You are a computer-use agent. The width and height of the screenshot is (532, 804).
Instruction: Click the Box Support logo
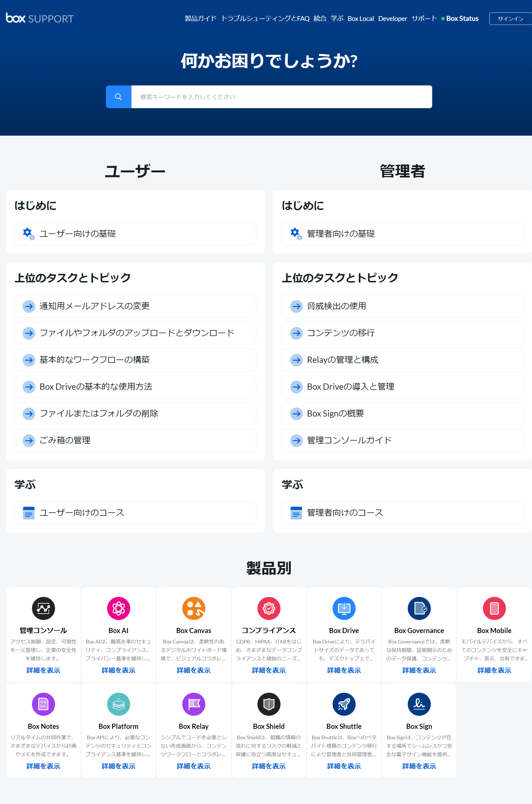(x=40, y=18)
